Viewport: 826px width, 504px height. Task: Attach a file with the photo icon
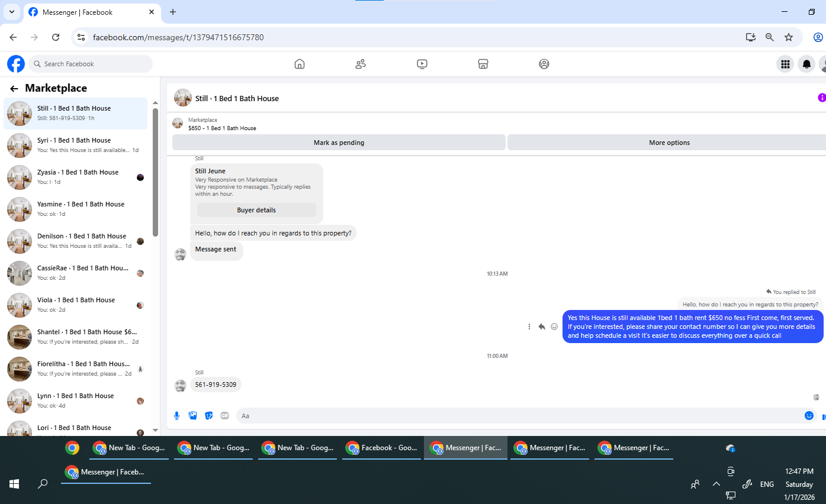tap(192, 416)
